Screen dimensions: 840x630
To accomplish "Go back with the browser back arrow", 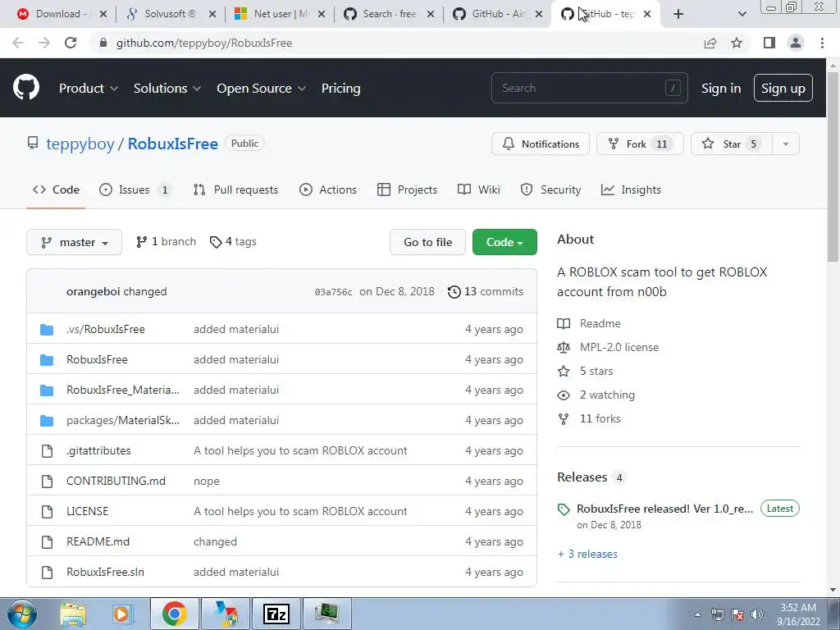I will tap(18, 43).
